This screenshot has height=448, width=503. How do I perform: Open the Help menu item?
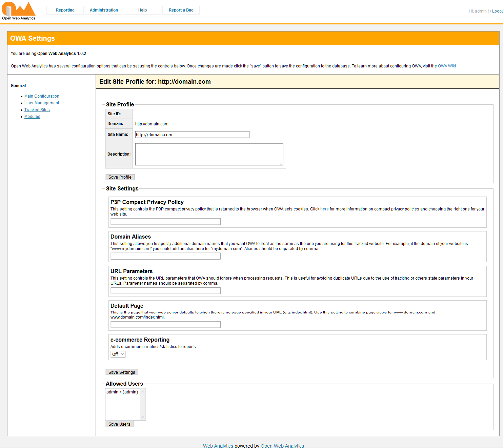click(142, 10)
